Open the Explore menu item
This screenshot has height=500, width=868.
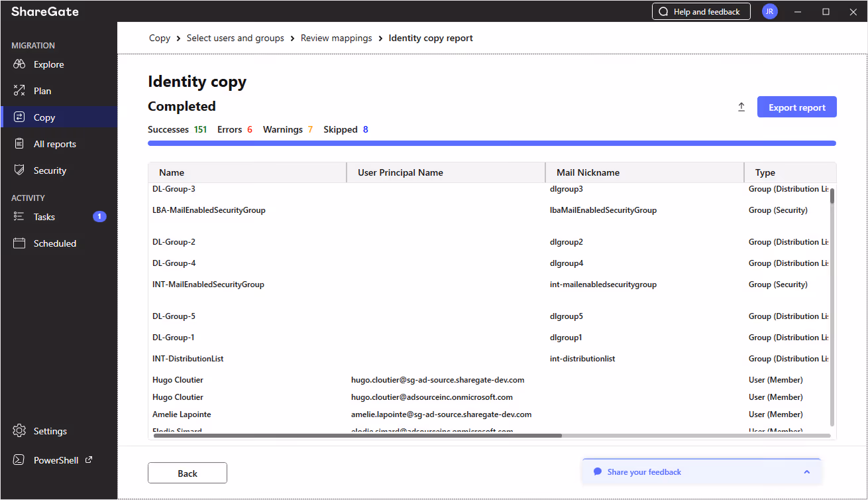coord(59,64)
